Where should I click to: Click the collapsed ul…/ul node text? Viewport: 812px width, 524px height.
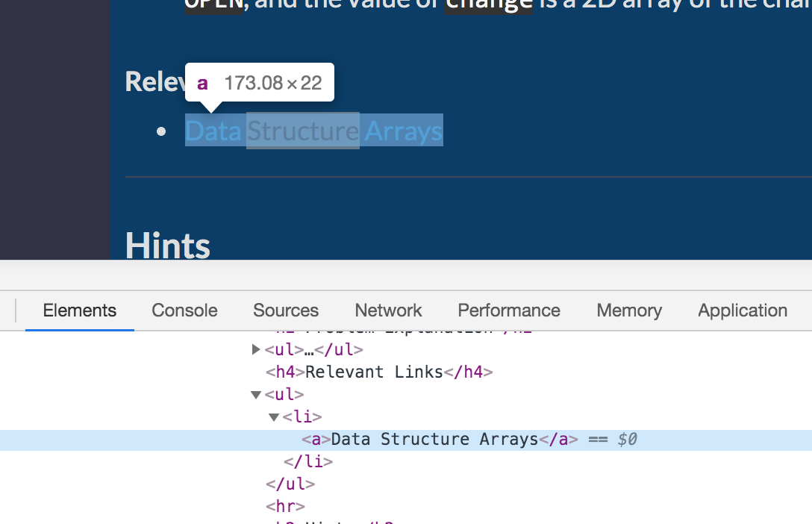(x=313, y=349)
